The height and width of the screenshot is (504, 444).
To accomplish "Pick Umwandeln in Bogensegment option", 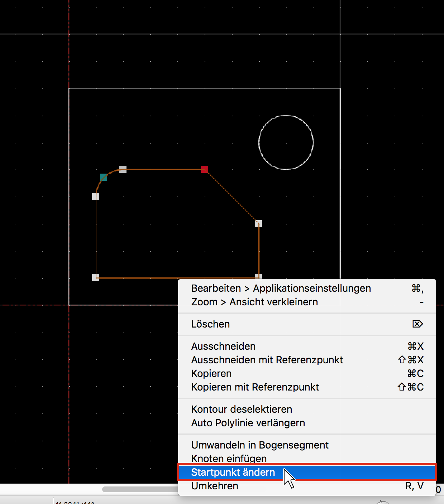I will (260, 445).
